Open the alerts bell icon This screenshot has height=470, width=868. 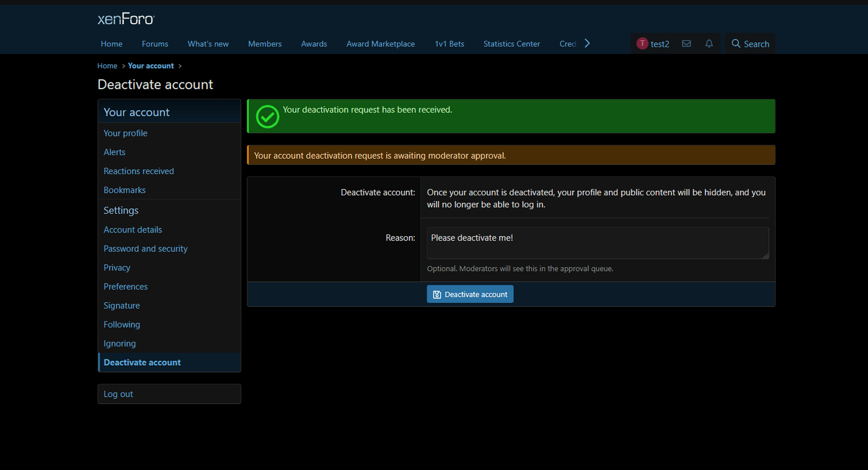point(709,44)
